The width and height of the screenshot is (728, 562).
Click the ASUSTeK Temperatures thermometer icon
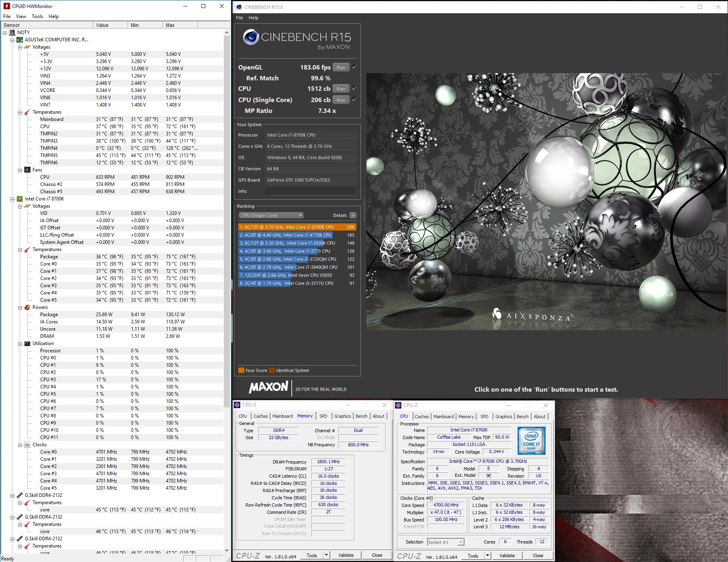coord(27,112)
